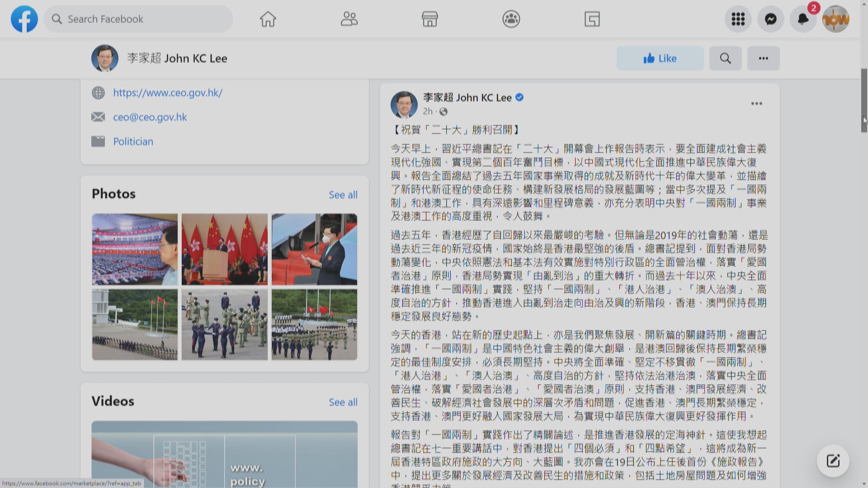Image resolution: width=868 pixels, height=488 pixels.
Task: Open the page-level three-dot menu
Action: point(763,58)
